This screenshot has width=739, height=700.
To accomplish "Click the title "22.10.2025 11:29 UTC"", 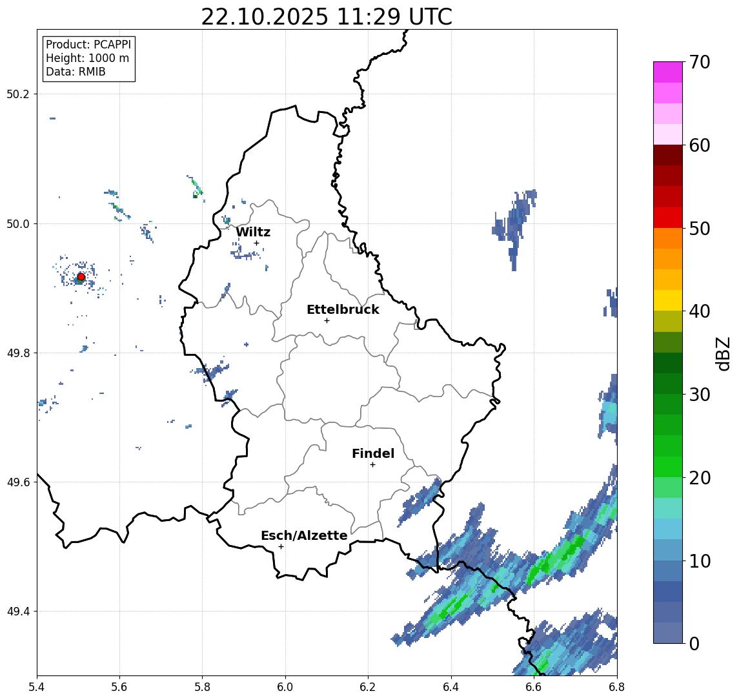I will 327,17.
